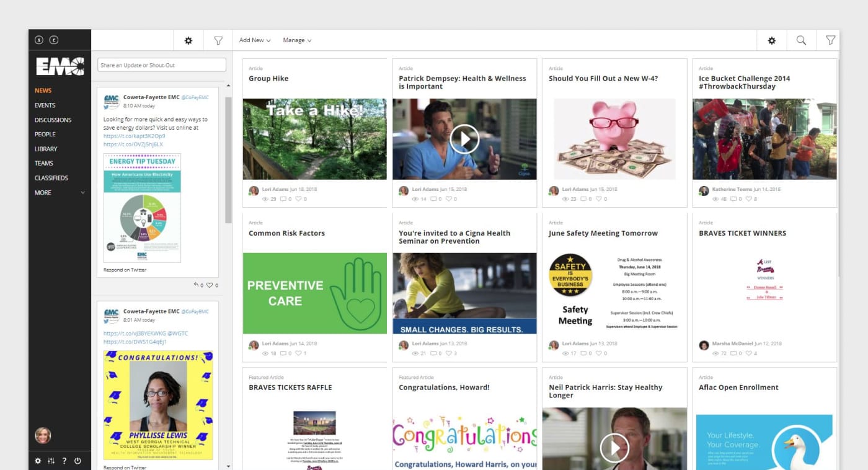The height and width of the screenshot is (470, 868).
Task: Play the Patrick Dempsey video
Action: click(x=464, y=139)
